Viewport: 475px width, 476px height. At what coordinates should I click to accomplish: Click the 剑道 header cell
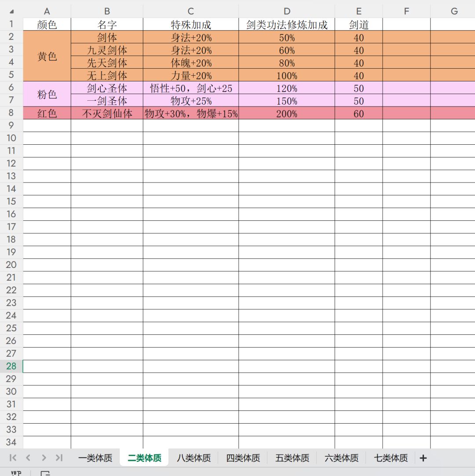tap(358, 24)
